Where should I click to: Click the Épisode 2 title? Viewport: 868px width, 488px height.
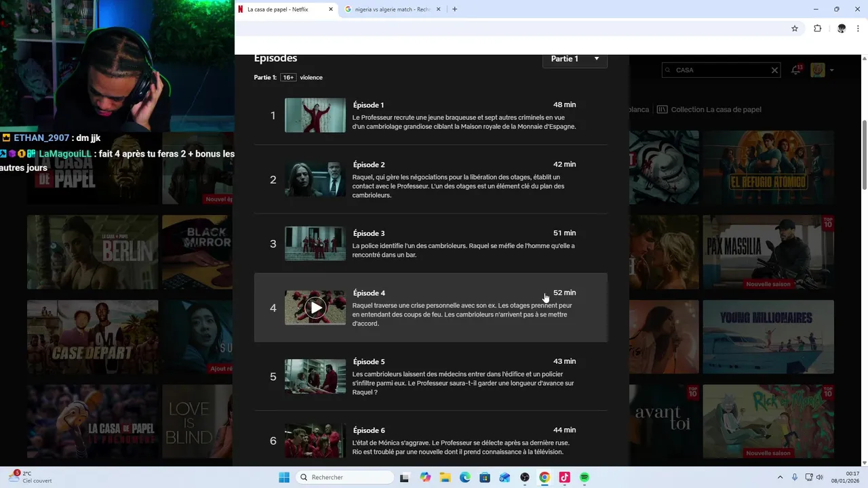(x=369, y=165)
